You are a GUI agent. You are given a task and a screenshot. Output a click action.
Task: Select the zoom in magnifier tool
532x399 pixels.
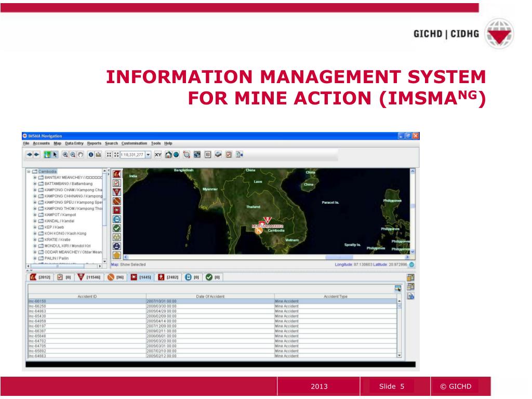(x=65, y=155)
